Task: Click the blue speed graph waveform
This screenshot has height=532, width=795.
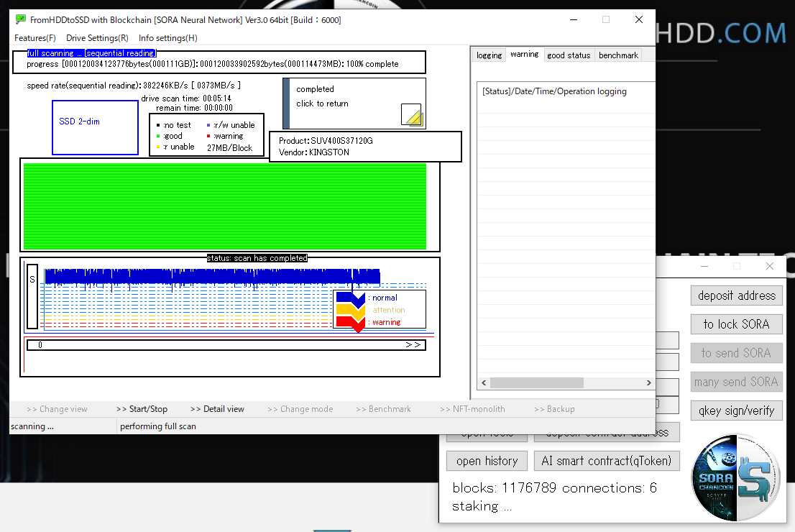Action: tap(213, 277)
